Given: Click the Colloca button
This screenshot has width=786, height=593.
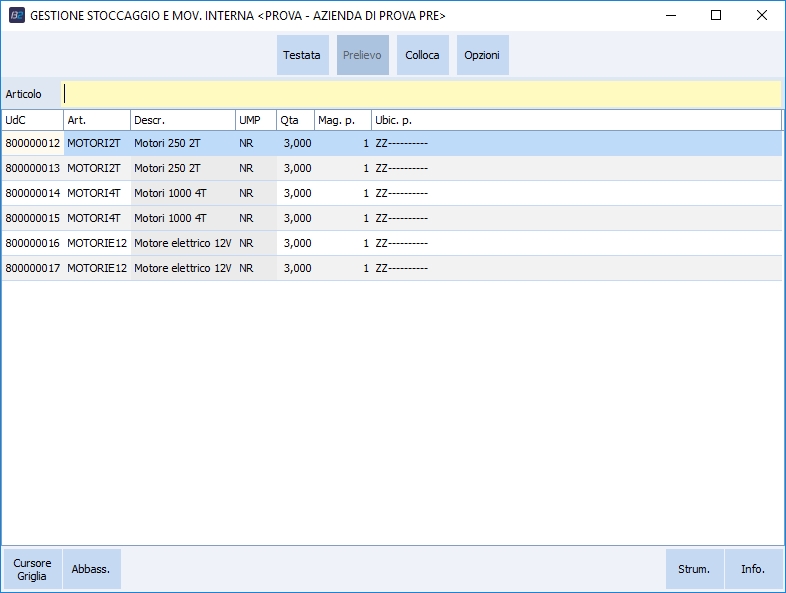Looking at the screenshot, I should [422, 55].
